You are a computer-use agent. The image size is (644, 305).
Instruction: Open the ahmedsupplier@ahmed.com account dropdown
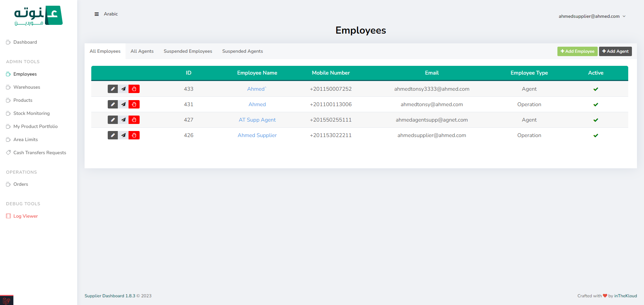click(x=592, y=16)
